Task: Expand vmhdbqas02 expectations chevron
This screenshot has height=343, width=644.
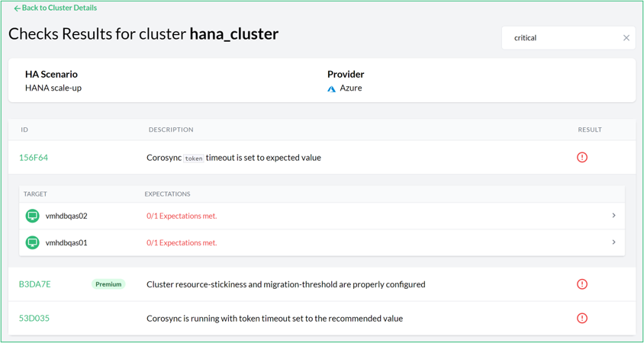Action: [x=614, y=216]
